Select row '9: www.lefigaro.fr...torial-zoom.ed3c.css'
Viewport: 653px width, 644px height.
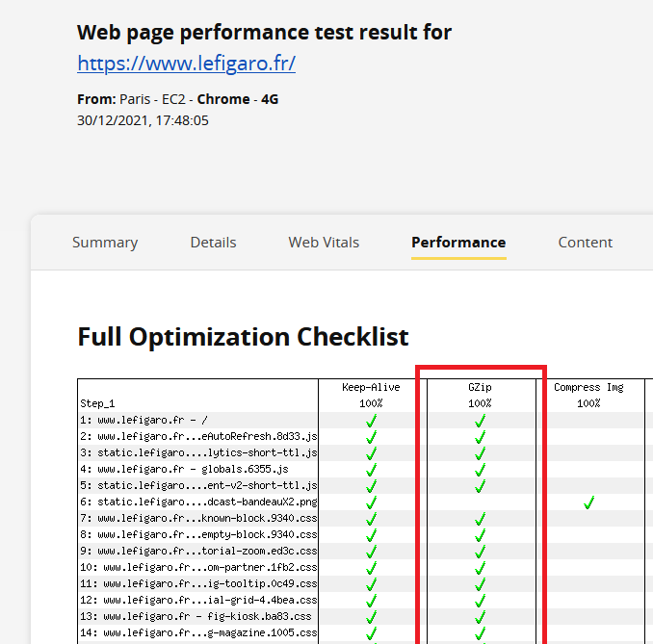click(x=198, y=551)
